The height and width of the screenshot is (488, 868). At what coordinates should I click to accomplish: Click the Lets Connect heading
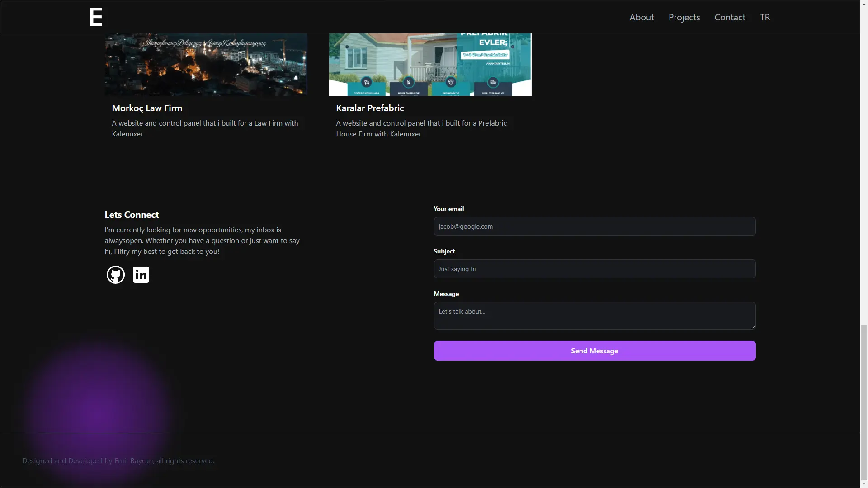click(132, 215)
